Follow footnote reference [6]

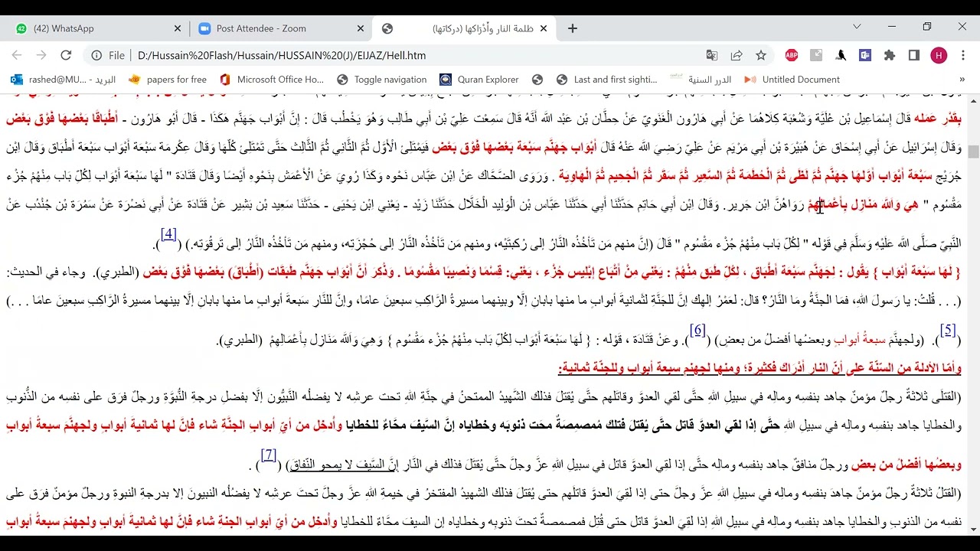(x=697, y=331)
